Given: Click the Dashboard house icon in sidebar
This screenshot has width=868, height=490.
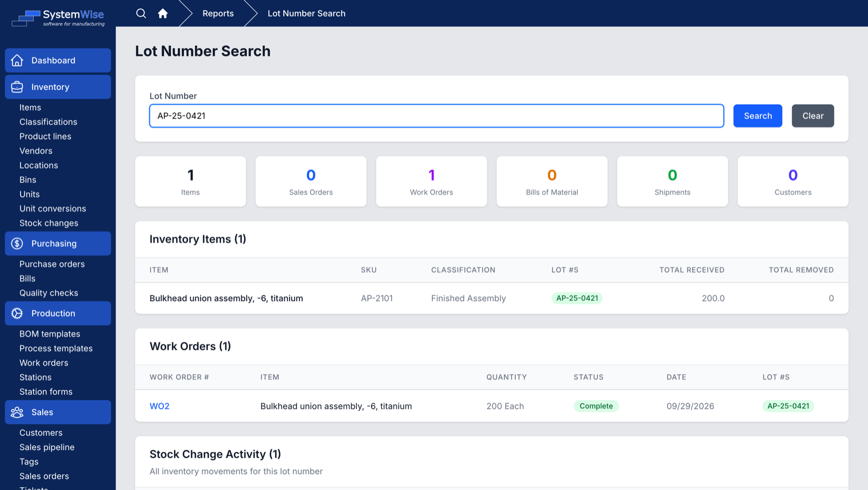Looking at the screenshot, I should [17, 60].
